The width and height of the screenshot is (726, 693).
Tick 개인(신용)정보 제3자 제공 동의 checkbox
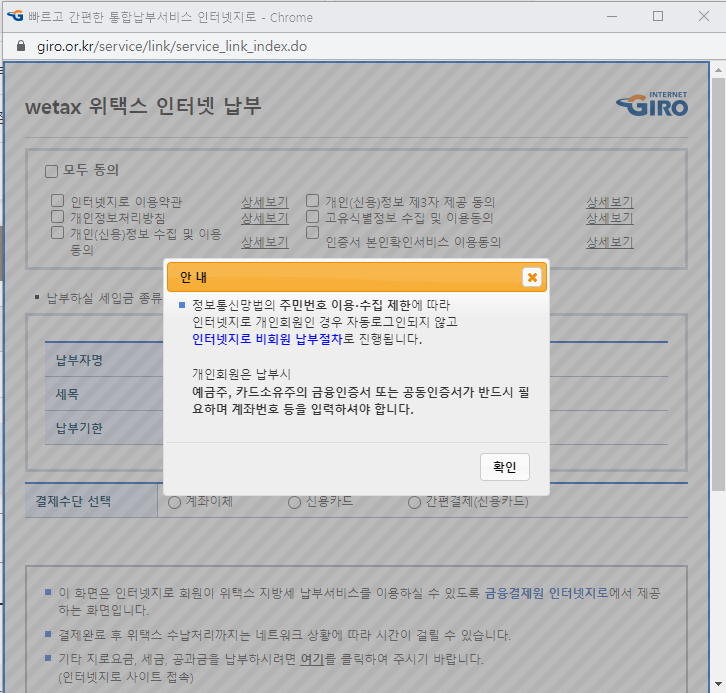tap(313, 200)
